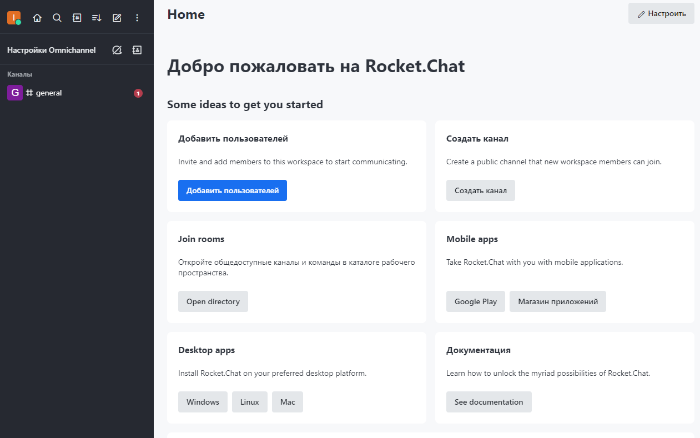Open the general channel
The height and width of the screenshot is (438, 700).
(77, 93)
